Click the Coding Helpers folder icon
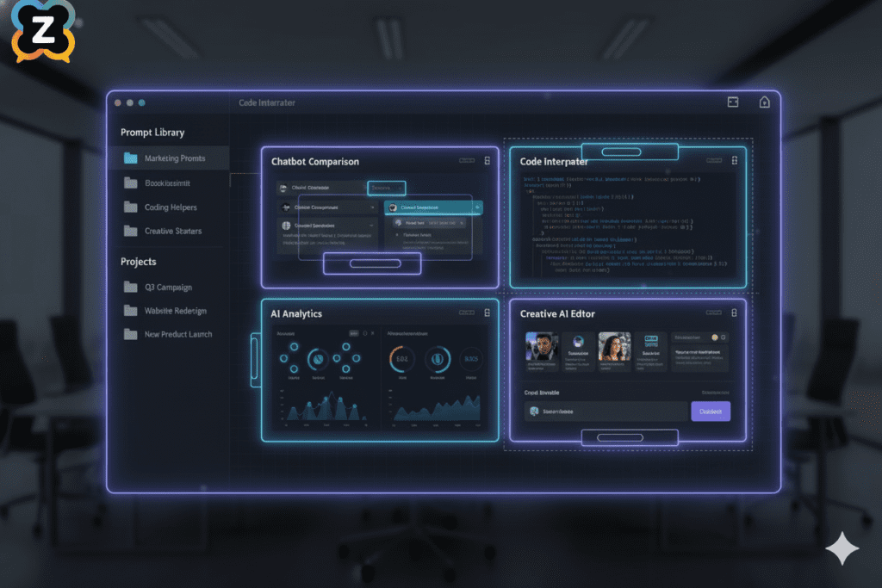Viewport: 882px width, 588px height. pos(131,207)
